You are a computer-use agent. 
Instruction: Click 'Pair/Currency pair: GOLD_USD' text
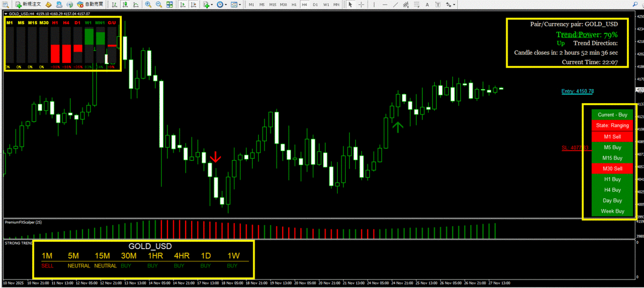pos(574,25)
